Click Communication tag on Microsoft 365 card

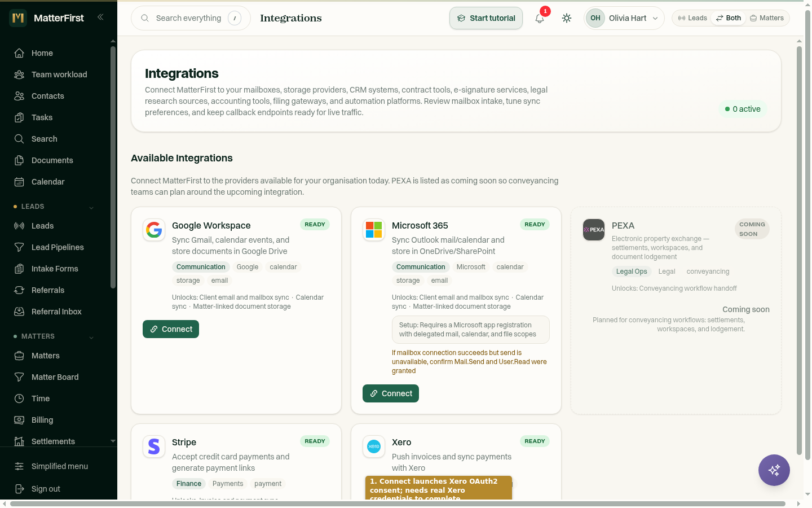point(421,267)
